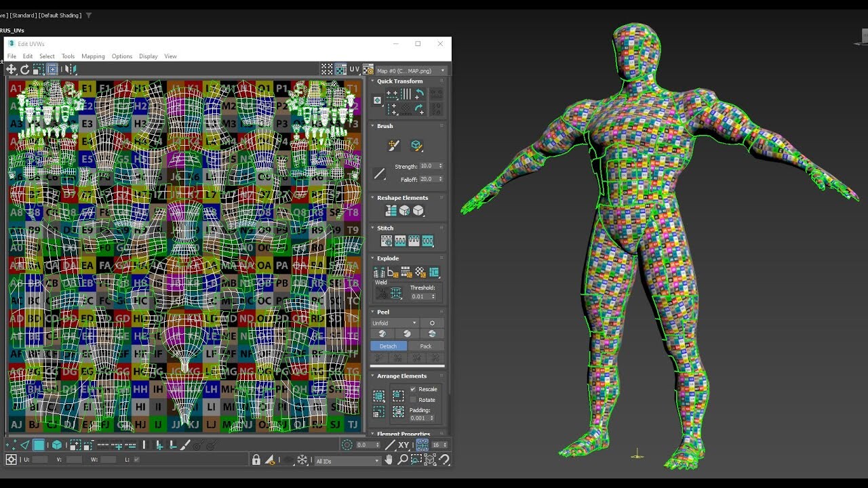
Task: Open Pack Custom in the Explode rollout
Action: pos(434,272)
